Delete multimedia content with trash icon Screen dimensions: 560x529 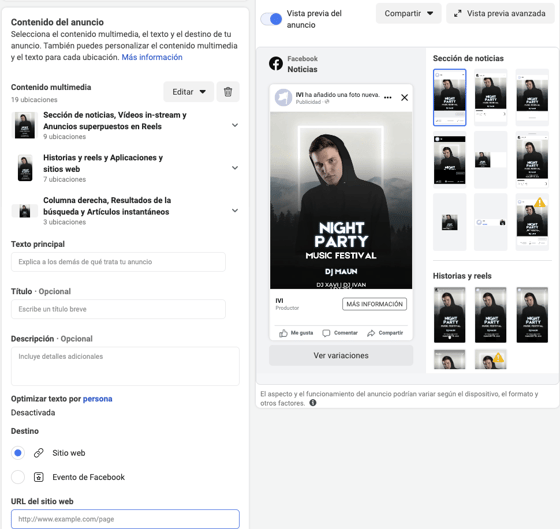228,92
